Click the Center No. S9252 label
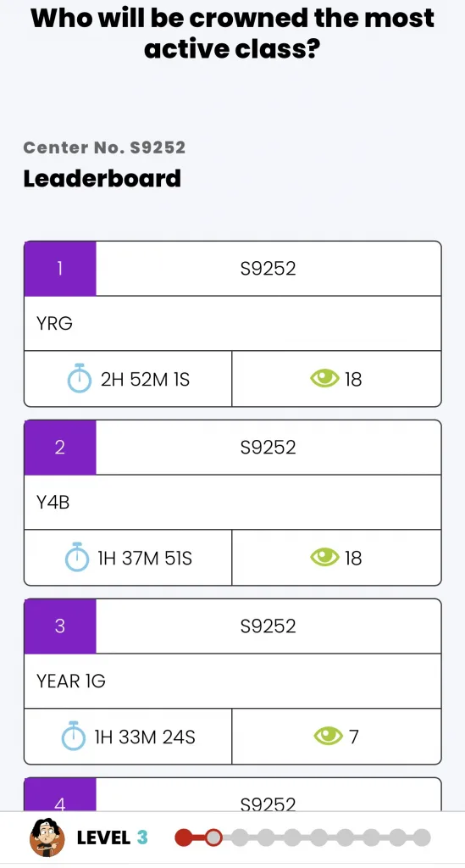The image size is (465, 868). coord(104,147)
